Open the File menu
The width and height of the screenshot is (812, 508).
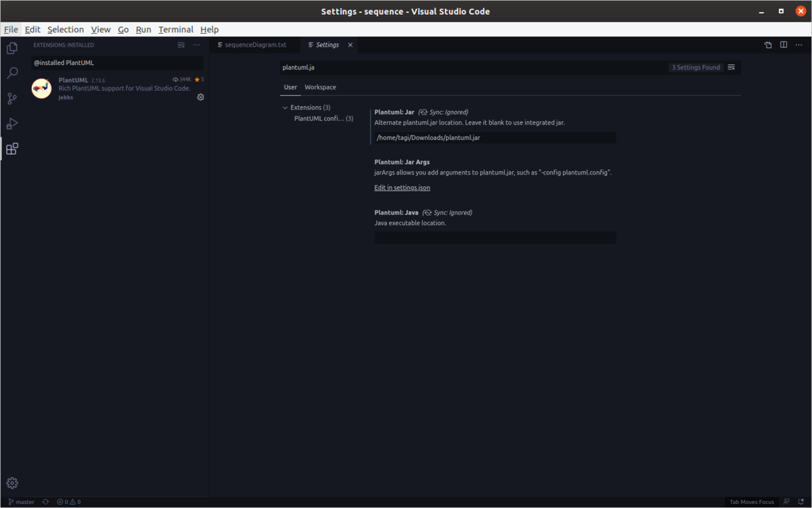[11, 30]
